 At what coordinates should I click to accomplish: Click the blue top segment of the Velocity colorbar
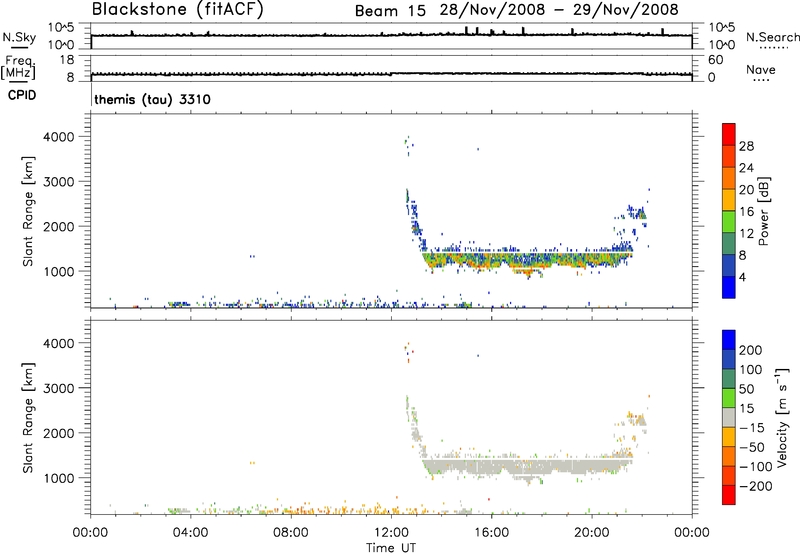729,340
